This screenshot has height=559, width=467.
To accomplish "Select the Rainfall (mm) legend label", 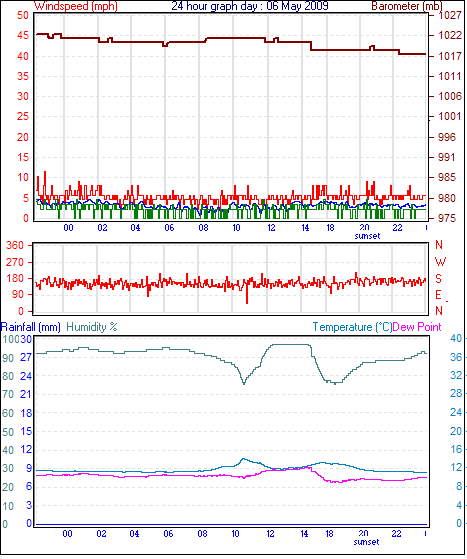I will click(31, 327).
